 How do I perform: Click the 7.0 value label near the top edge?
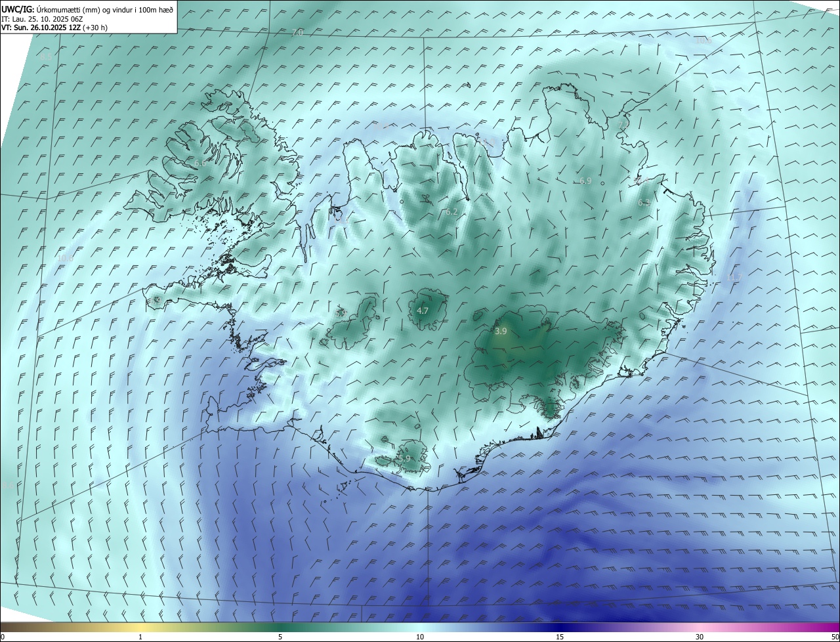tap(298, 32)
